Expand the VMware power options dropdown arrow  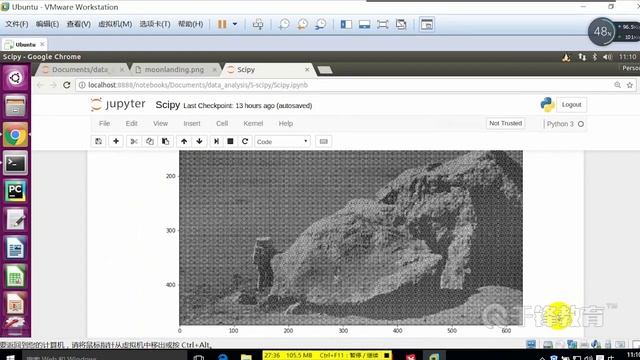[x=235, y=24]
